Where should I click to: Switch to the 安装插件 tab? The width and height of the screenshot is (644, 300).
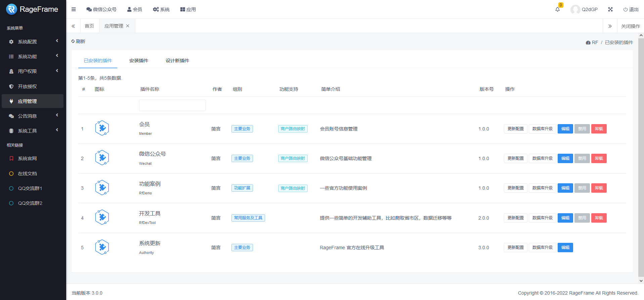click(139, 61)
